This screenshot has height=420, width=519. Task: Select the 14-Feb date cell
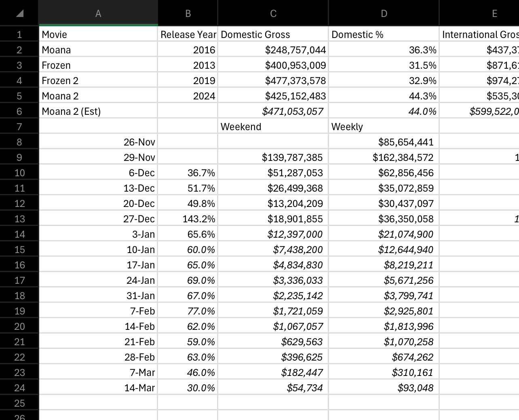[98, 326]
